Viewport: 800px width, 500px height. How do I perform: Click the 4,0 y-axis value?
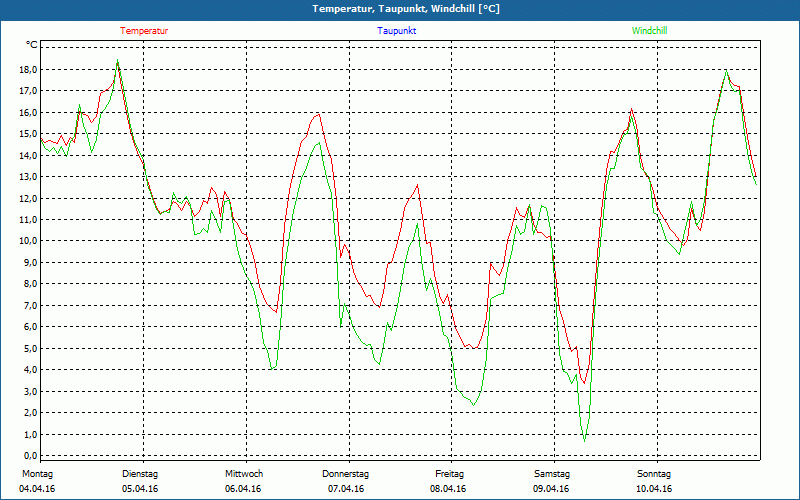coord(31,370)
